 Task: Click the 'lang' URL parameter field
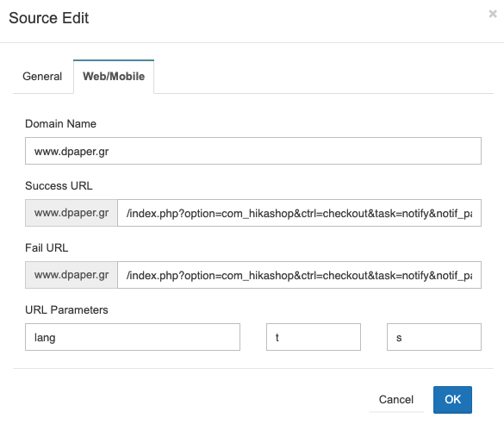click(133, 337)
